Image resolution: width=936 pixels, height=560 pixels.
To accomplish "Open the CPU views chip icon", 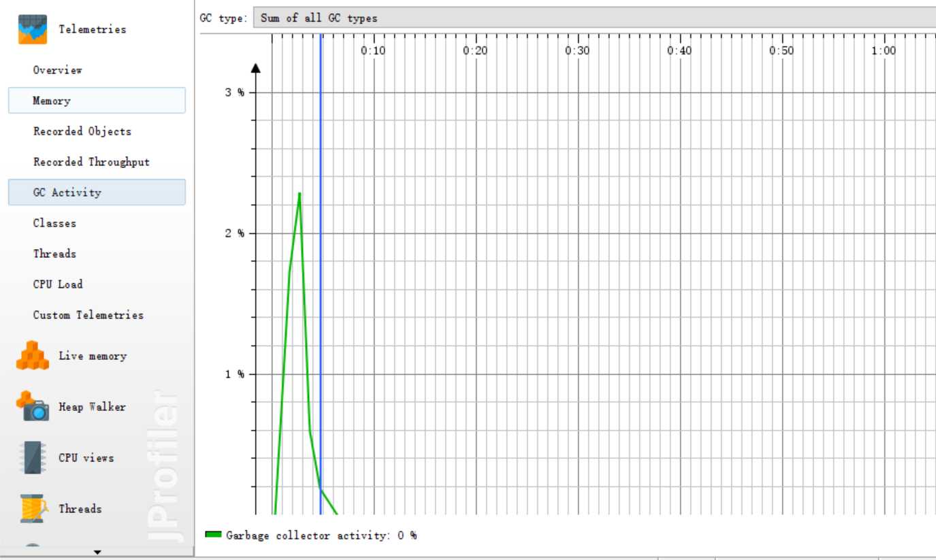I will coord(33,457).
